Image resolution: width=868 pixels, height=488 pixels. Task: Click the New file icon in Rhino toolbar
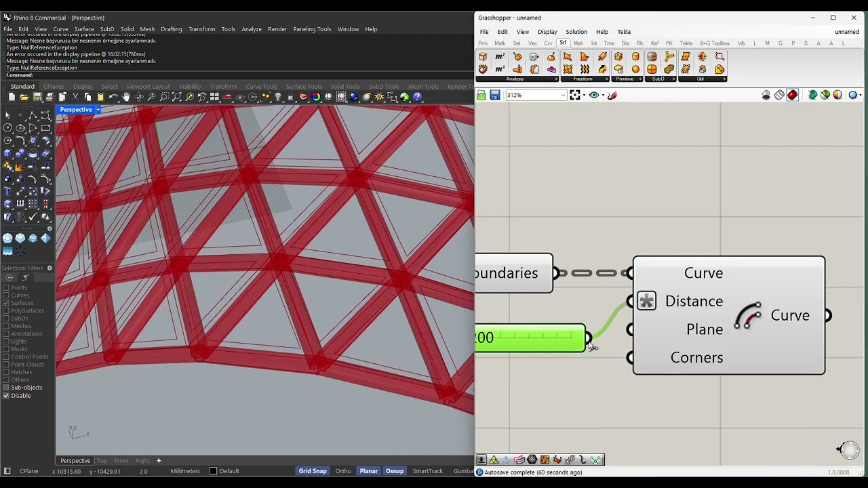tap(12, 97)
